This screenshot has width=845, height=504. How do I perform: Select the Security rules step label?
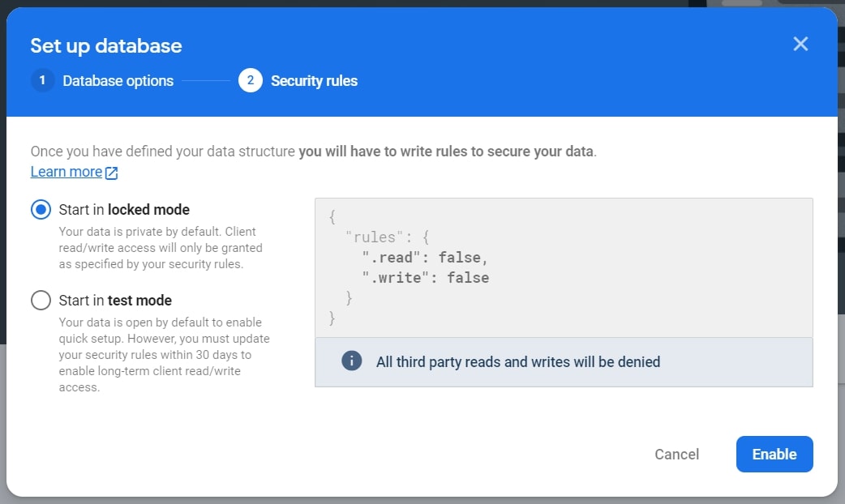coord(314,81)
